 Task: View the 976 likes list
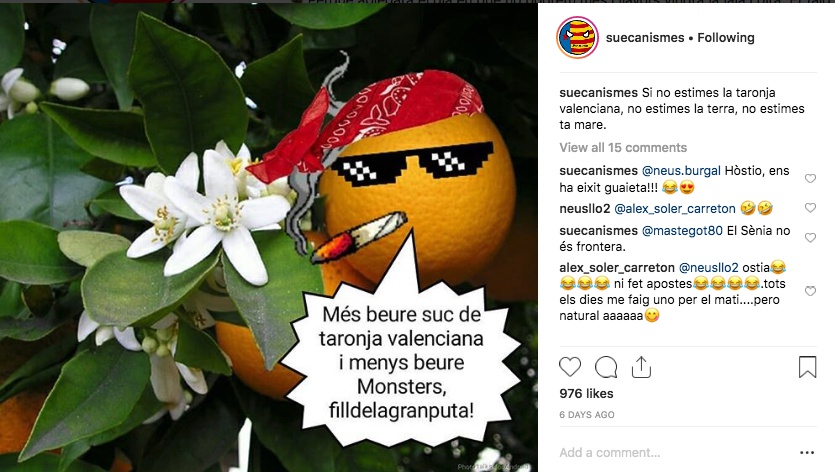[x=586, y=394]
